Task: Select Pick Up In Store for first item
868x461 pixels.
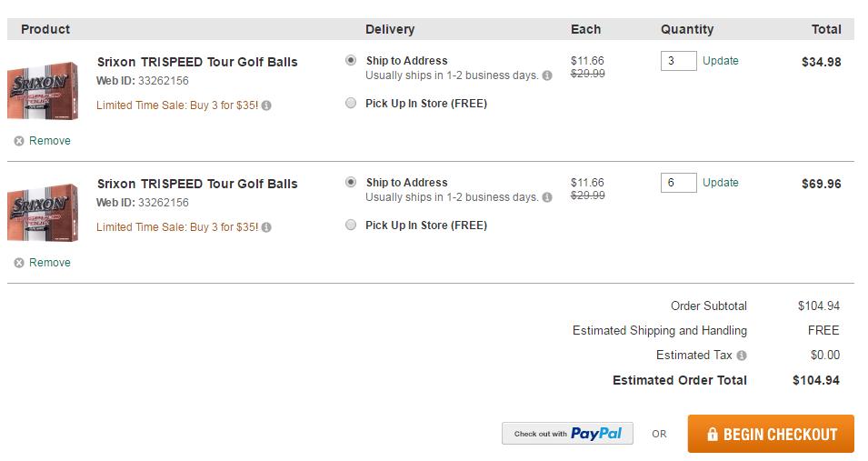Action: (351, 104)
